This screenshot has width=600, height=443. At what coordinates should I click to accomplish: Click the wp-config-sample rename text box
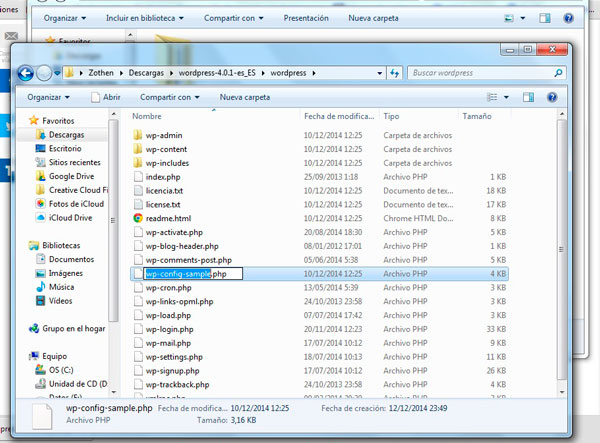[x=193, y=274]
